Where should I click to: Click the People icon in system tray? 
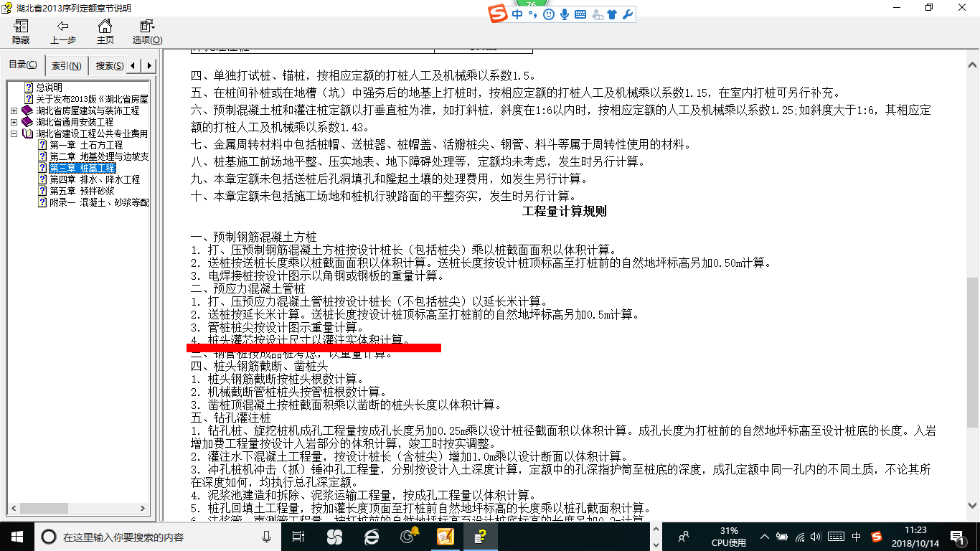tap(684, 537)
